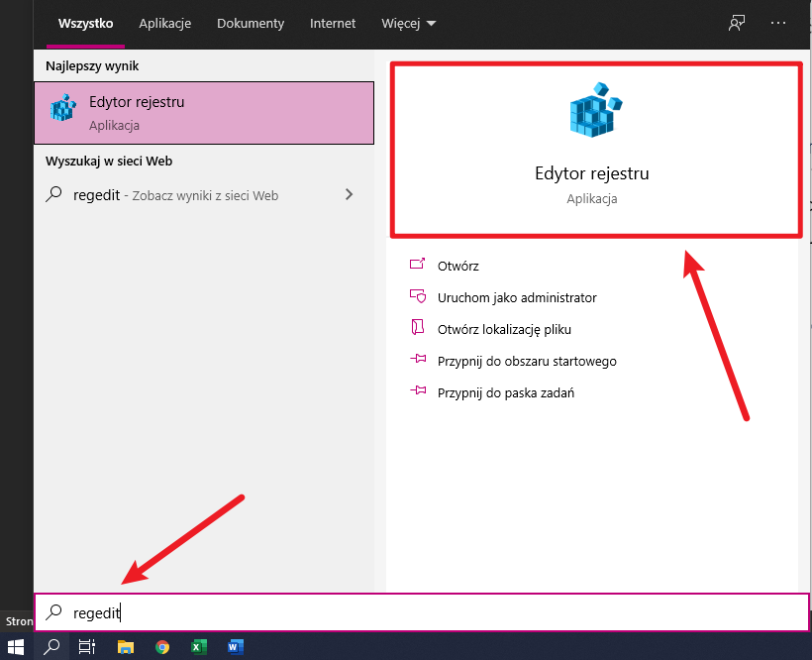Click the Edytor rejestru icon in the best result

[x=63, y=108]
